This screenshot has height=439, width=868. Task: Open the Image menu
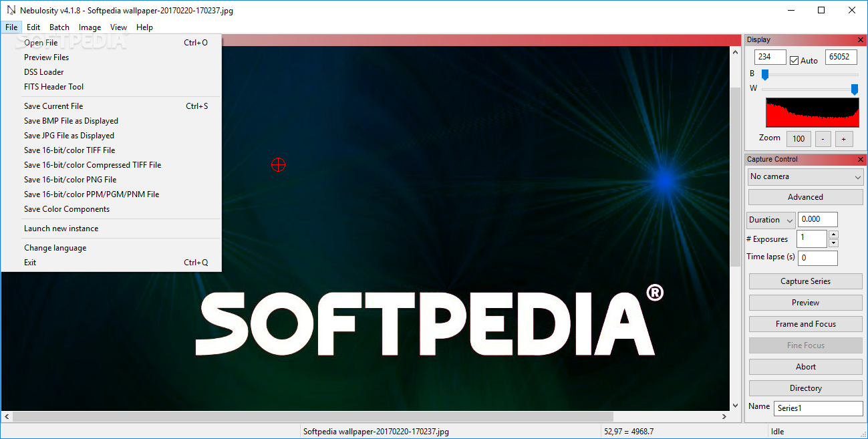coord(90,27)
